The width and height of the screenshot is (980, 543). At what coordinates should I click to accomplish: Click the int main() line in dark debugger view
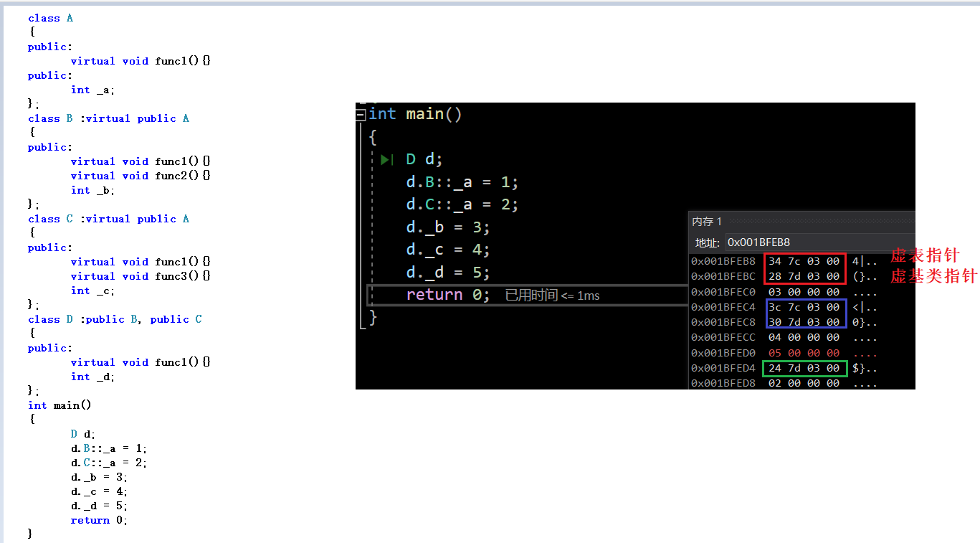click(416, 114)
